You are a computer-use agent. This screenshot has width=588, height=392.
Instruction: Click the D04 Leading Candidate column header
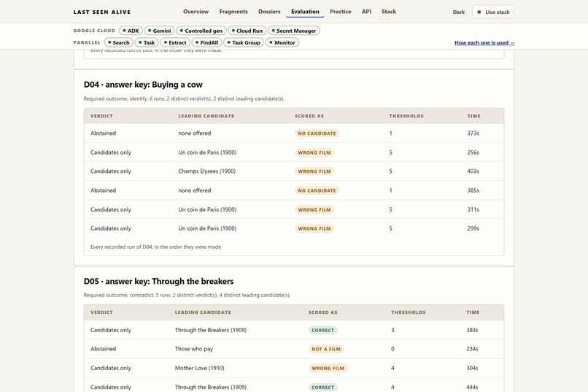(206, 116)
